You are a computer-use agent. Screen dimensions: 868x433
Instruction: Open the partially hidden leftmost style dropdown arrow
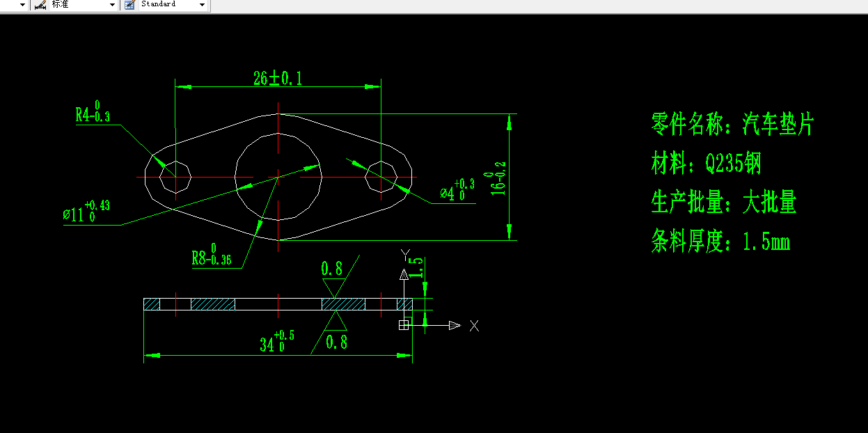tap(24, 5)
